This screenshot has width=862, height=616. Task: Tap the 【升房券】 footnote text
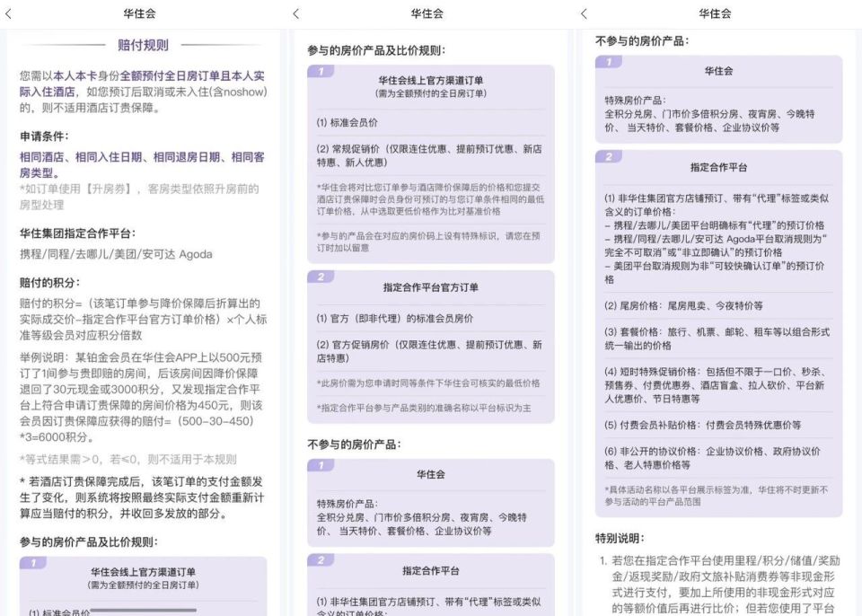click(140, 197)
